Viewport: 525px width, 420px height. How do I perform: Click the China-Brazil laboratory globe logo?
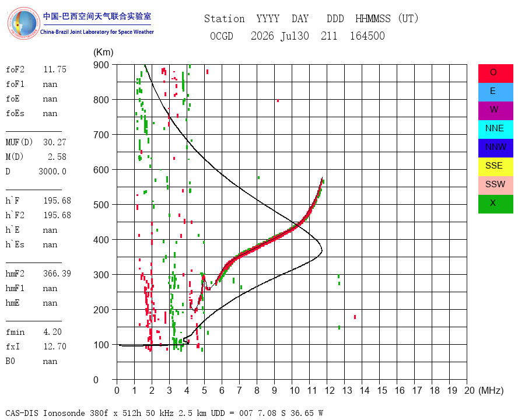24,23
